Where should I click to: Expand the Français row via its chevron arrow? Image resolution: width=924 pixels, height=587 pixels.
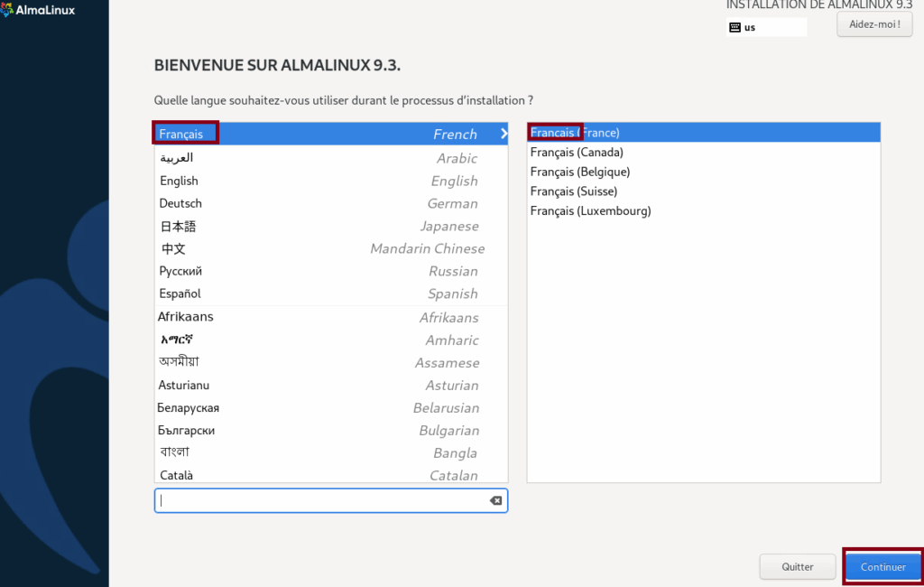(504, 133)
